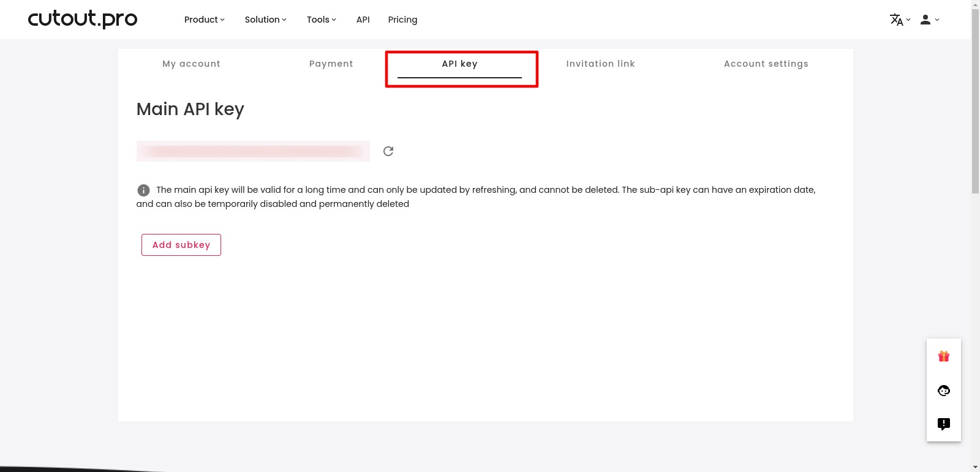The height and width of the screenshot is (472, 980).
Task: Open the API page in navbar
Action: tap(363, 20)
